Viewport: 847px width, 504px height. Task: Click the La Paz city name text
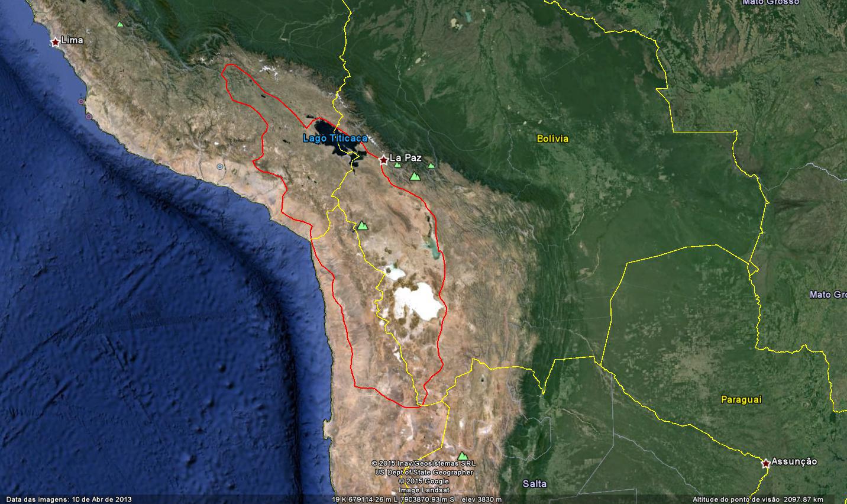[x=405, y=158]
